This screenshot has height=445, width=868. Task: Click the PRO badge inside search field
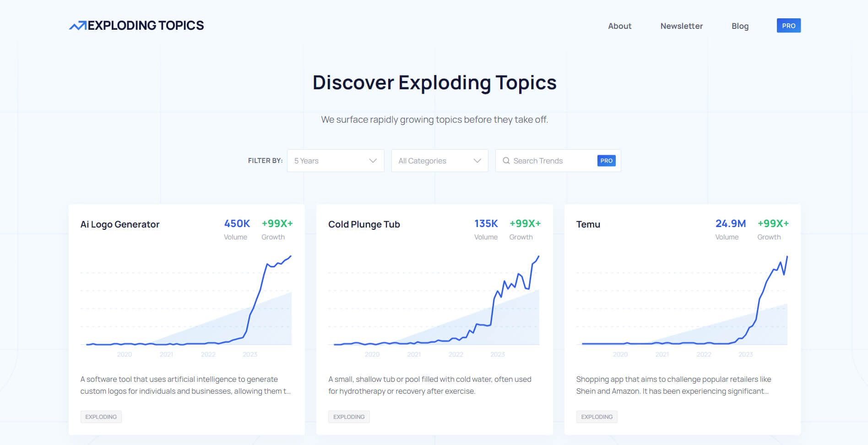click(x=606, y=161)
